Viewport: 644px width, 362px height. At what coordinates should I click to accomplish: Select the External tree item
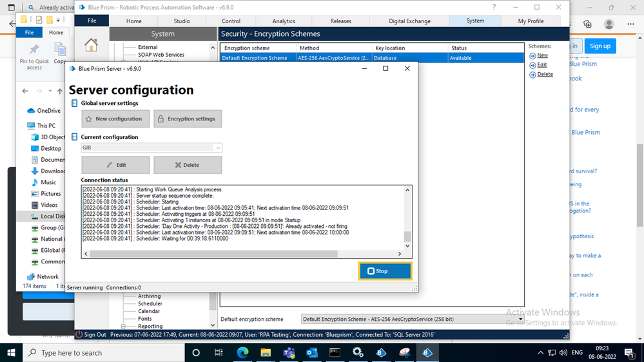tap(148, 47)
